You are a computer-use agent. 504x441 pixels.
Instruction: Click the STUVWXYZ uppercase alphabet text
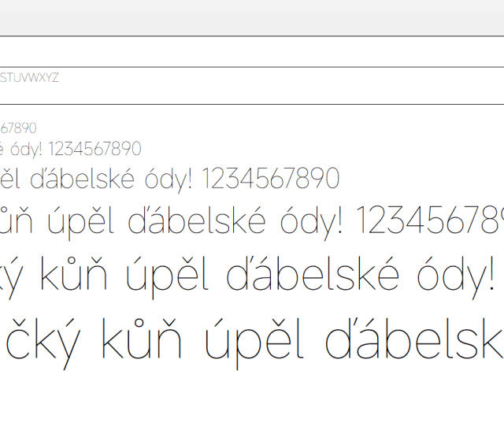(30, 78)
